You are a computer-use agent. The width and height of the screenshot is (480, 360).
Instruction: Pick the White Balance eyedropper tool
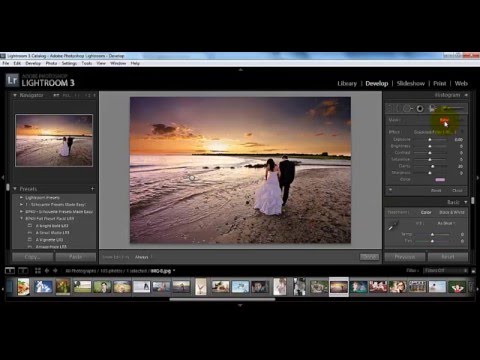(393, 226)
